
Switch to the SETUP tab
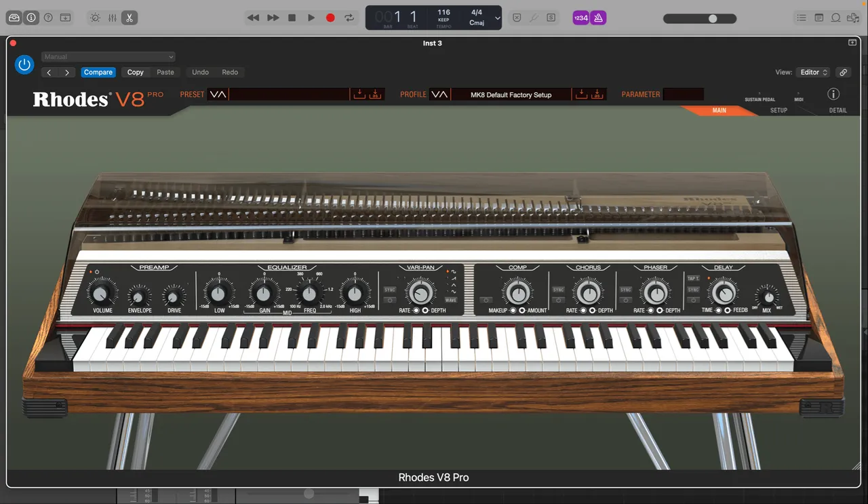(x=778, y=111)
